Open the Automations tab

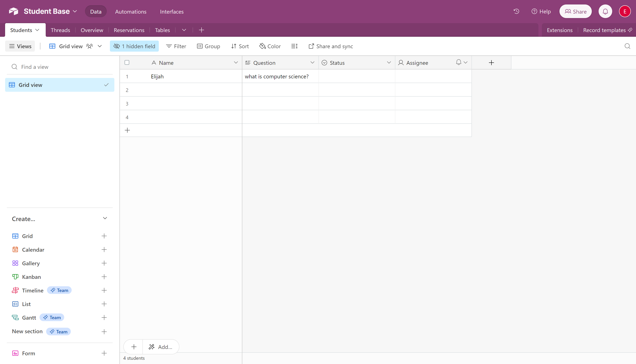(x=131, y=11)
